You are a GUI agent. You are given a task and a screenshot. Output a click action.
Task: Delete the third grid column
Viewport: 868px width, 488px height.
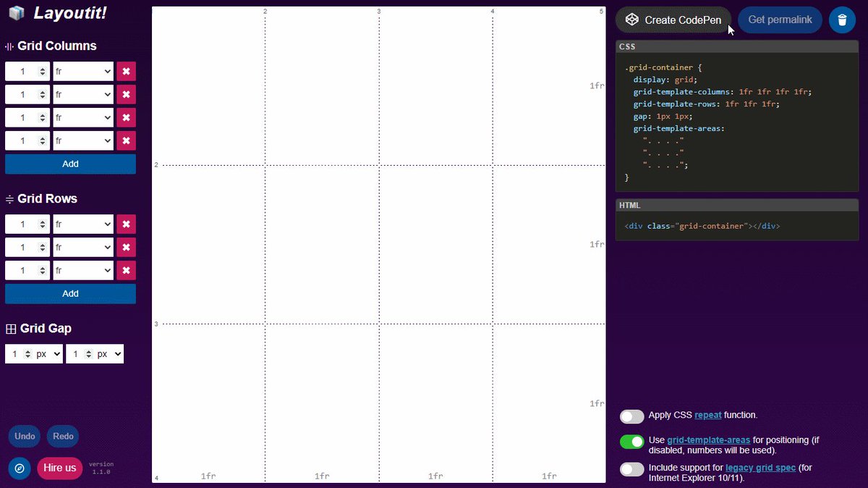click(x=126, y=117)
